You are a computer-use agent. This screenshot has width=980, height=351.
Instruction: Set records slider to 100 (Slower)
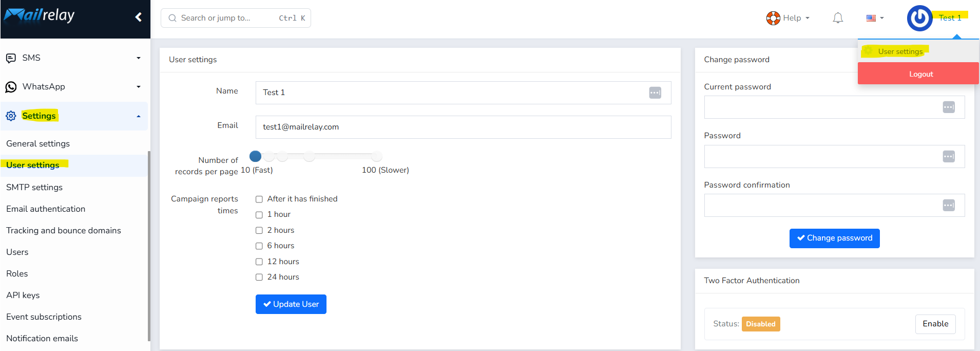coord(377,156)
